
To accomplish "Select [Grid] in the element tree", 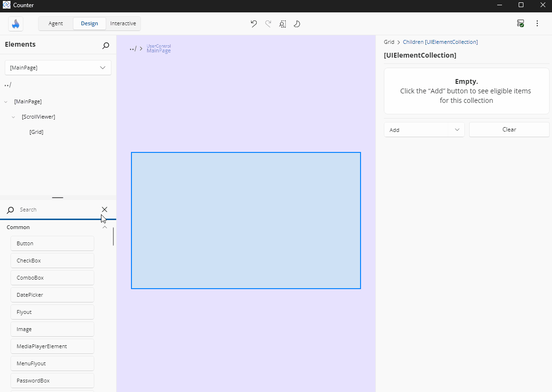I will tap(36, 132).
